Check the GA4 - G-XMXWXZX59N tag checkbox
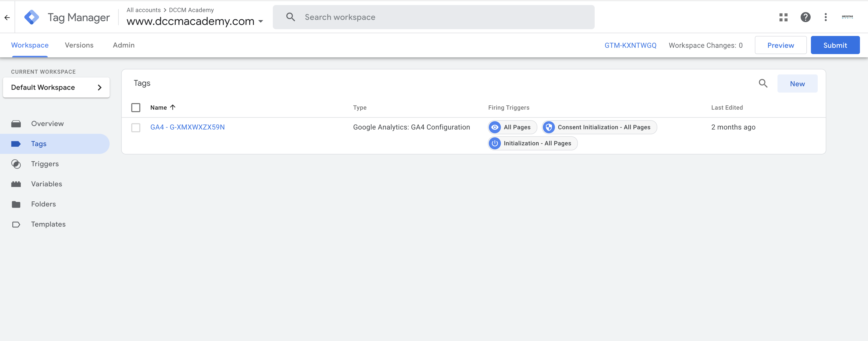The width and height of the screenshot is (868, 341). [x=136, y=128]
